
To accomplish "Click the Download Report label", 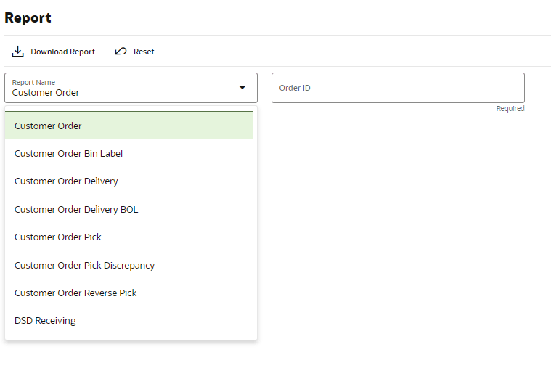I will point(62,52).
